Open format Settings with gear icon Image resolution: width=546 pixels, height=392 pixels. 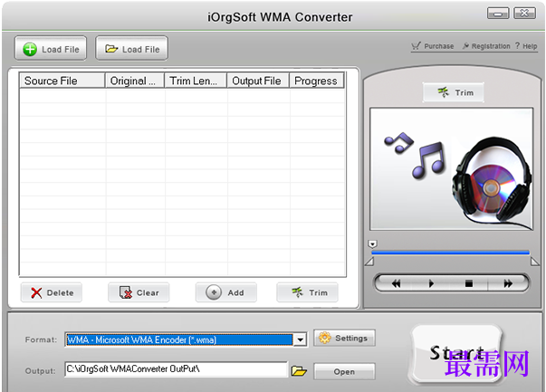tap(344, 338)
